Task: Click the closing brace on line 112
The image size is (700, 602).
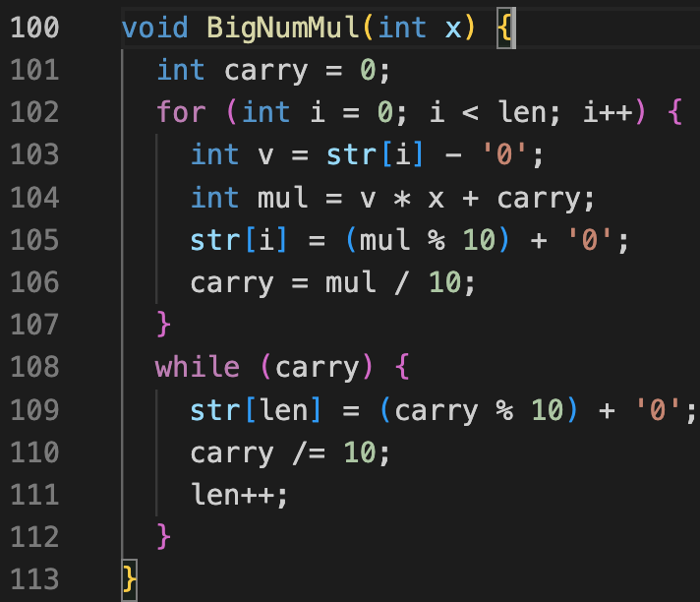Action: click(164, 536)
